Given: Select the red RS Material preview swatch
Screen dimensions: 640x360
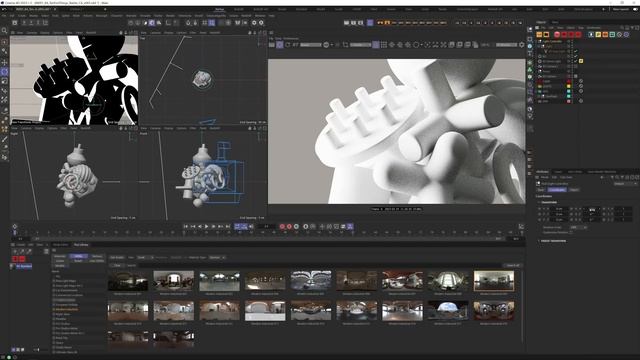Looking at the screenshot, I should pyautogui.click(x=15, y=259).
